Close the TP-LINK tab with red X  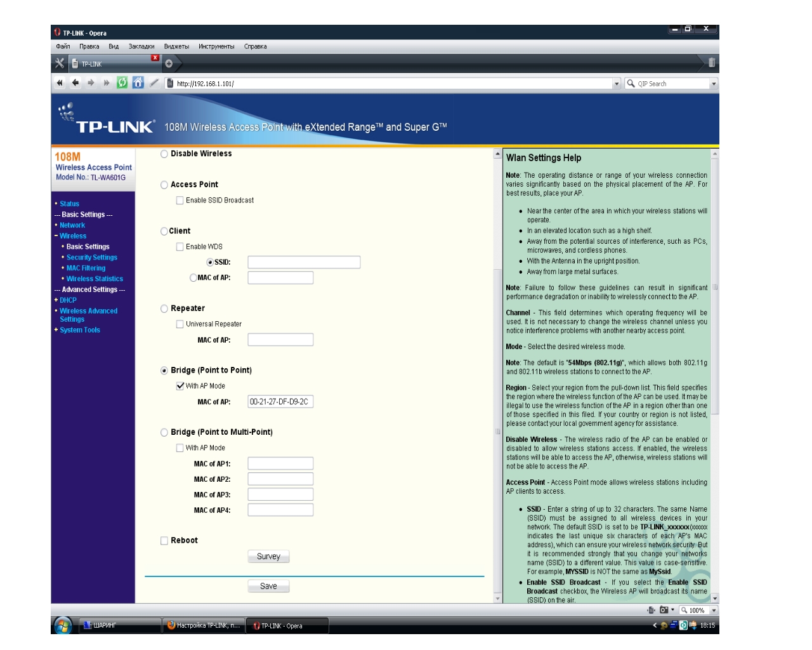[x=155, y=58]
